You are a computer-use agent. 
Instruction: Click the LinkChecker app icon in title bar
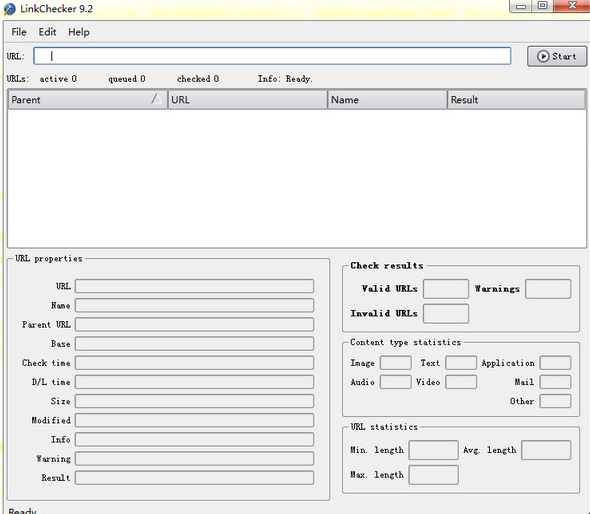pos(10,9)
